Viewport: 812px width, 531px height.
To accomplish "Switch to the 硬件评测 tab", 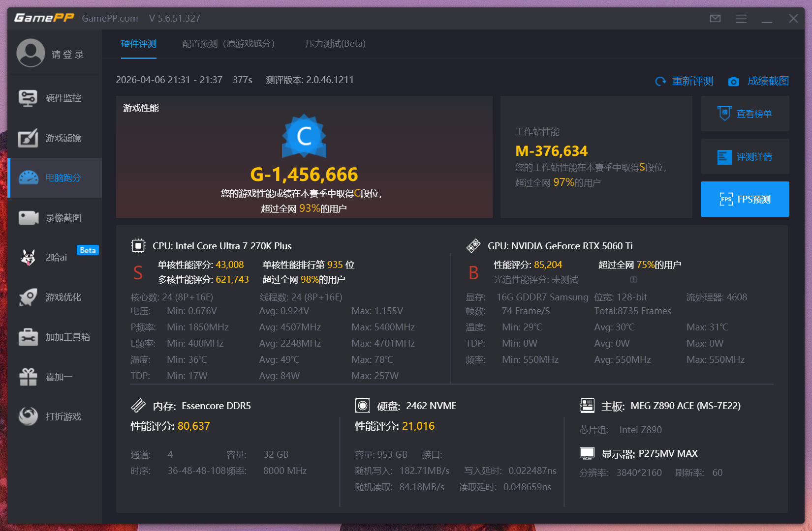I will pyautogui.click(x=139, y=44).
